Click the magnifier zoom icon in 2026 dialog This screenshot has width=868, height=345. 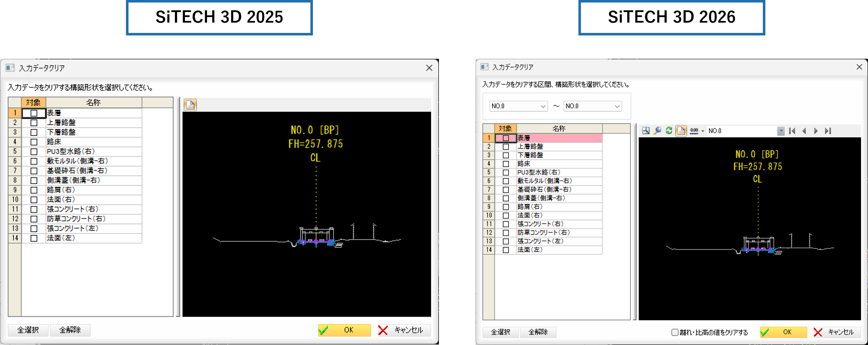point(657,131)
